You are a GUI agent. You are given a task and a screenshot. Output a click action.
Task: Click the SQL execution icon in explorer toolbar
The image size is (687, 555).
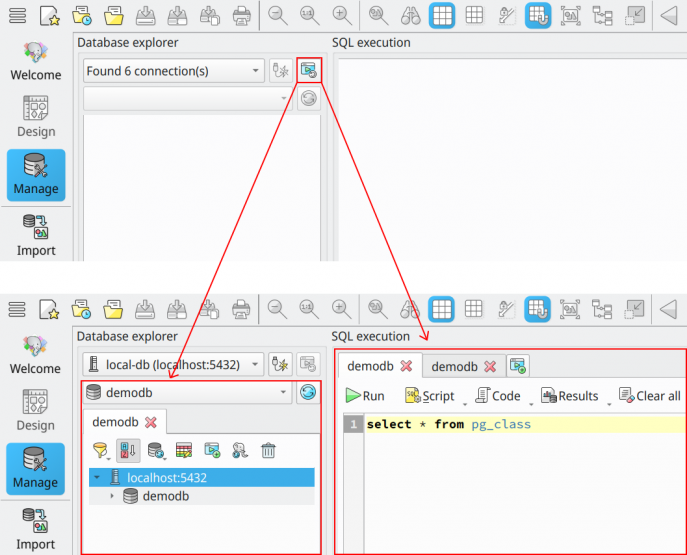click(x=212, y=450)
